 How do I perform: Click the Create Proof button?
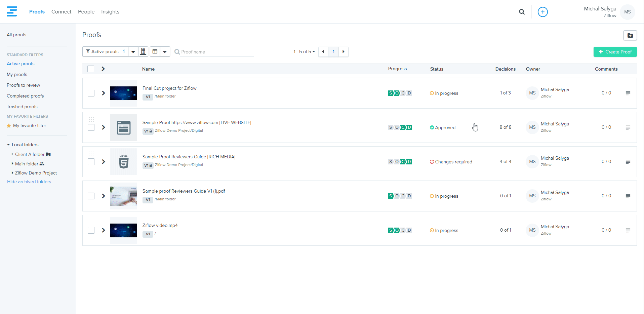click(615, 52)
